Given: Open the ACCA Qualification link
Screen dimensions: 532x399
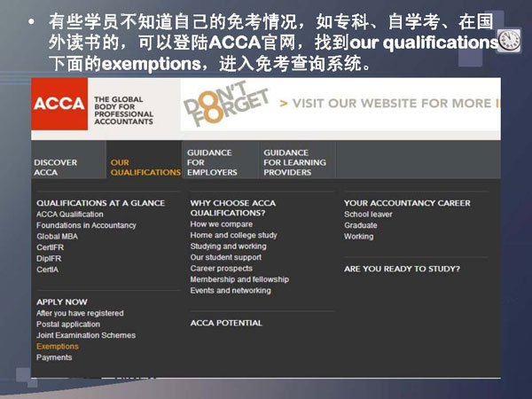Looking at the screenshot, I should pos(70,215).
